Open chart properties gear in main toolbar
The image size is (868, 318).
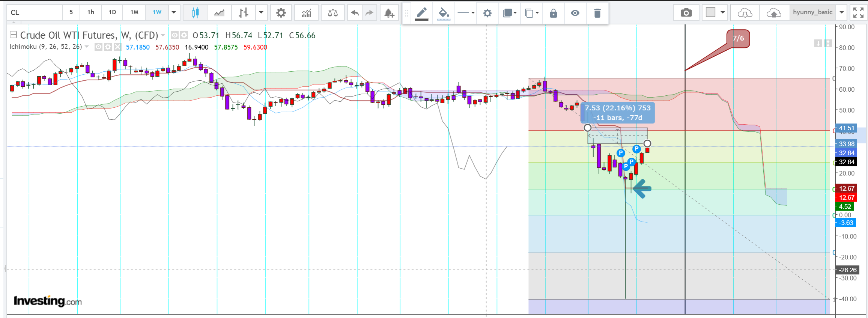pos(281,13)
